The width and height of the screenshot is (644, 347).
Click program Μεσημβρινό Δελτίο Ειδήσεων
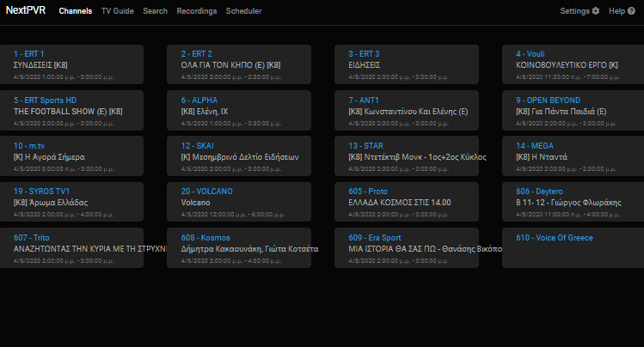pyautogui.click(x=246, y=156)
